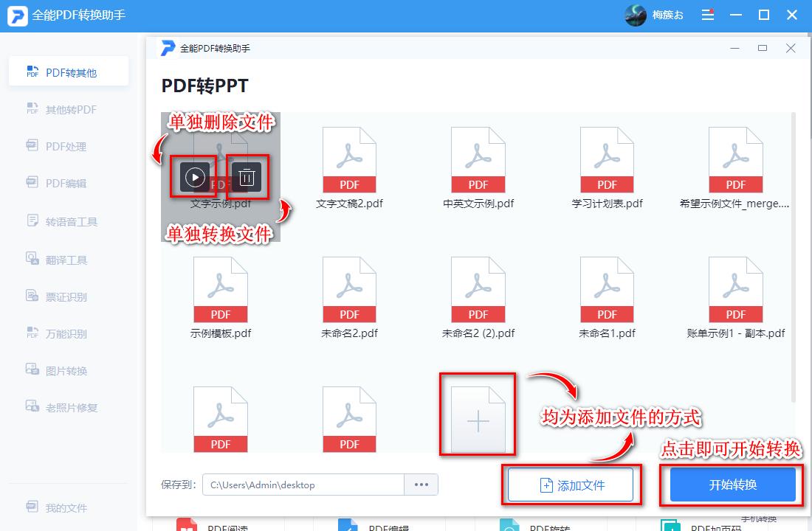Delete 文字示例.pdf using the trash icon

[246, 177]
